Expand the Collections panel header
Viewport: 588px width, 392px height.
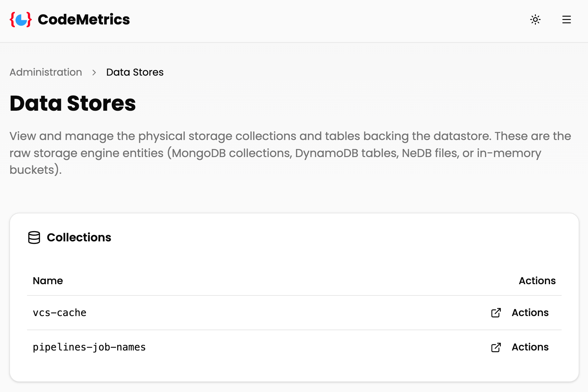tap(79, 238)
